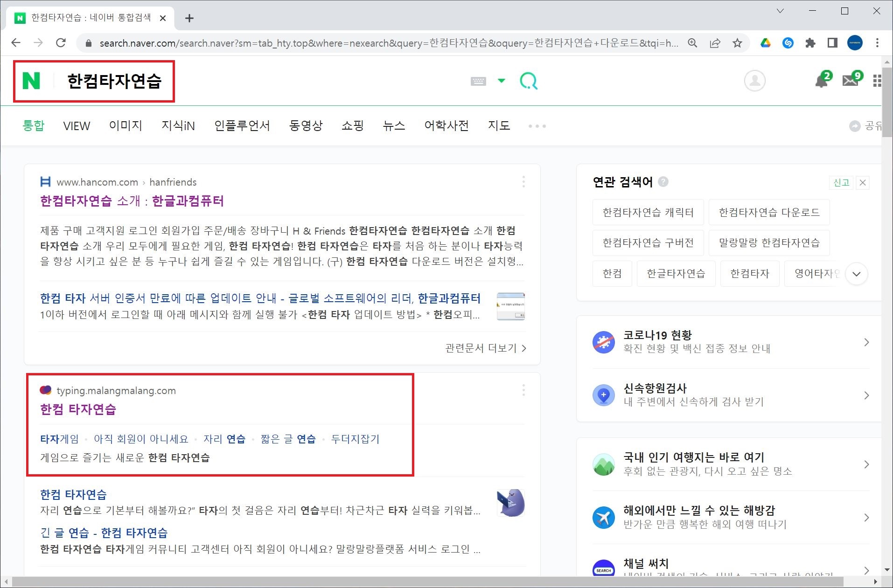Viewport: 893px width, 588px height.
Task: Open the 뉴스 tab
Action: point(394,125)
